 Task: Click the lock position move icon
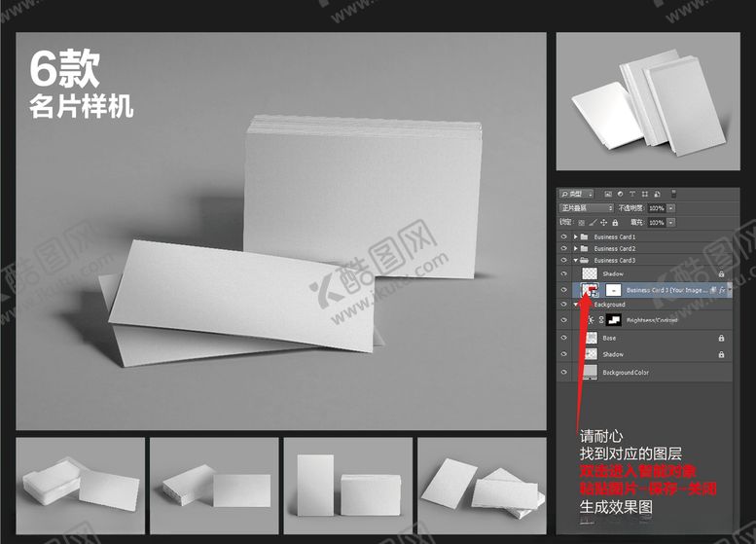coord(603,223)
